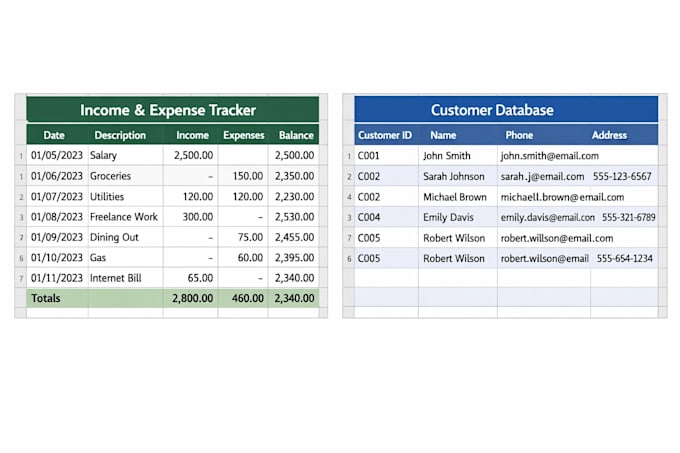Select the "Expenses" column header

tap(243, 135)
